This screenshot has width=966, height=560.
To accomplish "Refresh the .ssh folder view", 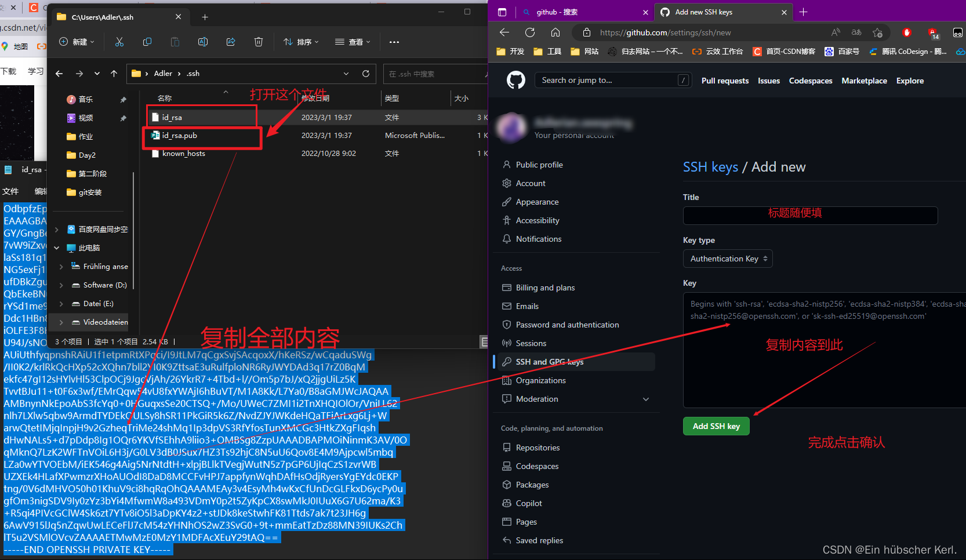I will point(366,74).
